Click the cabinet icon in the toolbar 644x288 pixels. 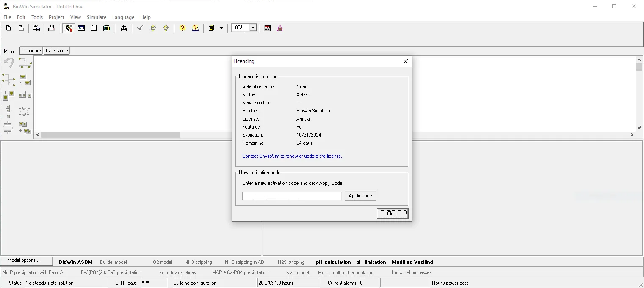(x=212, y=28)
